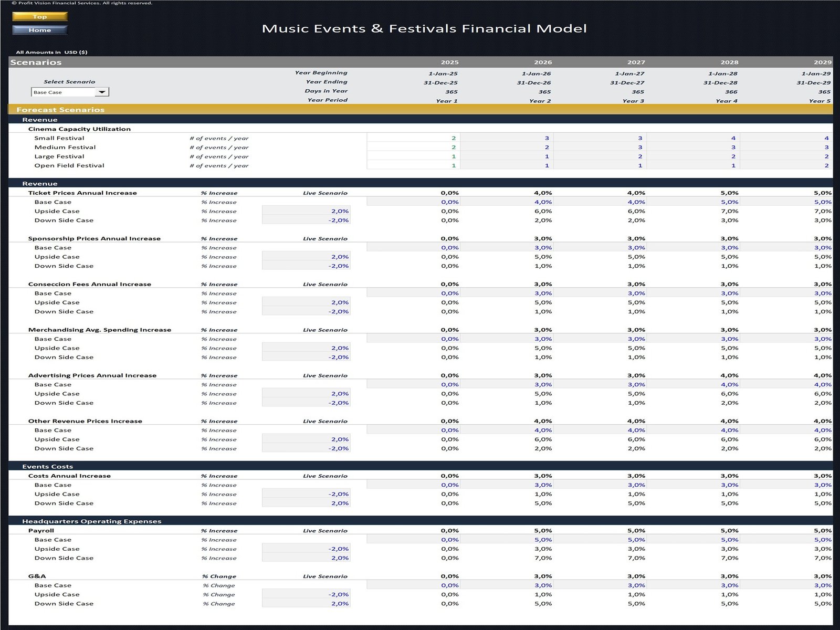
Task: Click Payroll Upside Case adjustment cell
Action: pos(306,549)
